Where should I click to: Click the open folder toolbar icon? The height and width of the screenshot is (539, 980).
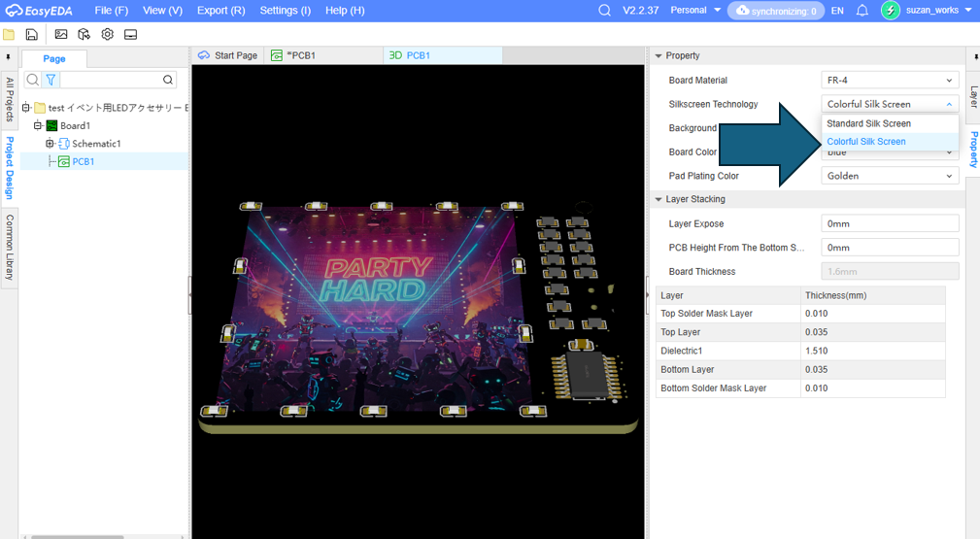click(x=9, y=34)
